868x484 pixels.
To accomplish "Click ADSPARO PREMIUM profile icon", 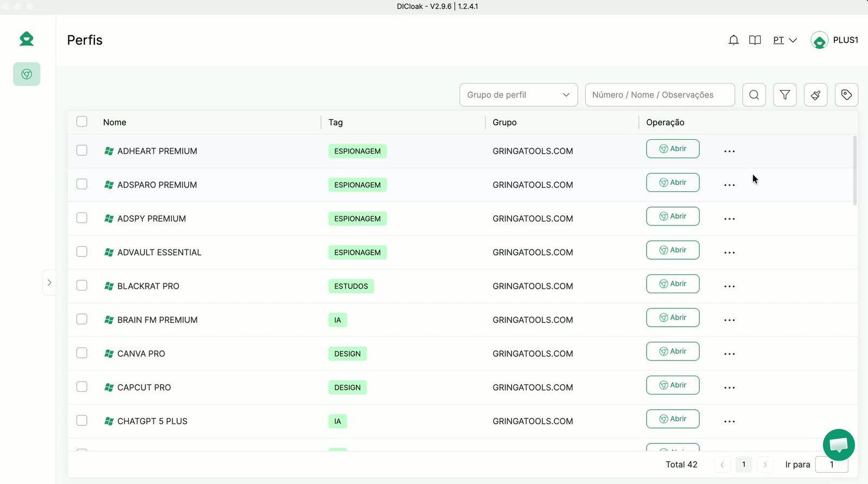I will pyautogui.click(x=109, y=185).
